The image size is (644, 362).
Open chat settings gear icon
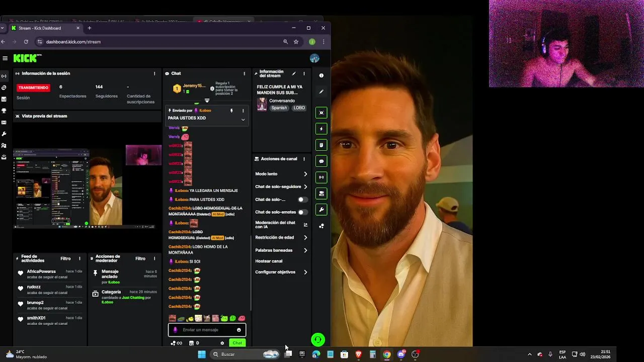tap(222, 343)
